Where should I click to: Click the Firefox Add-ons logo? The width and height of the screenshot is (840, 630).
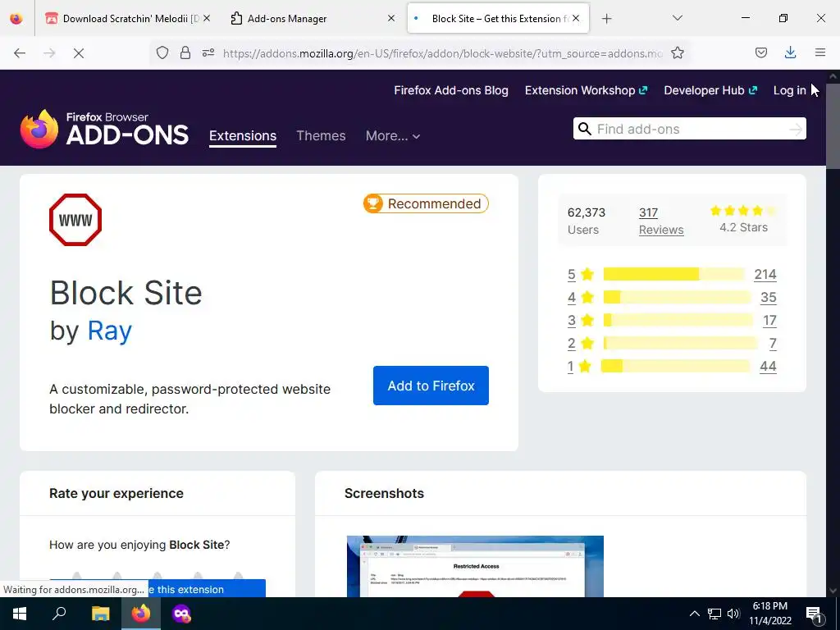point(104,129)
